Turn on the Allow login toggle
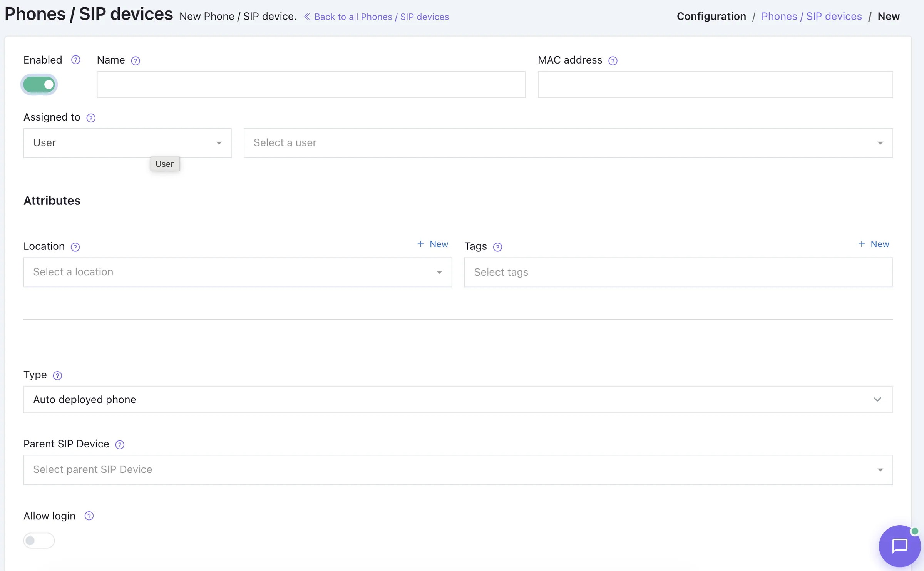The width and height of the screenshot is (924, 571). (39, 540)
